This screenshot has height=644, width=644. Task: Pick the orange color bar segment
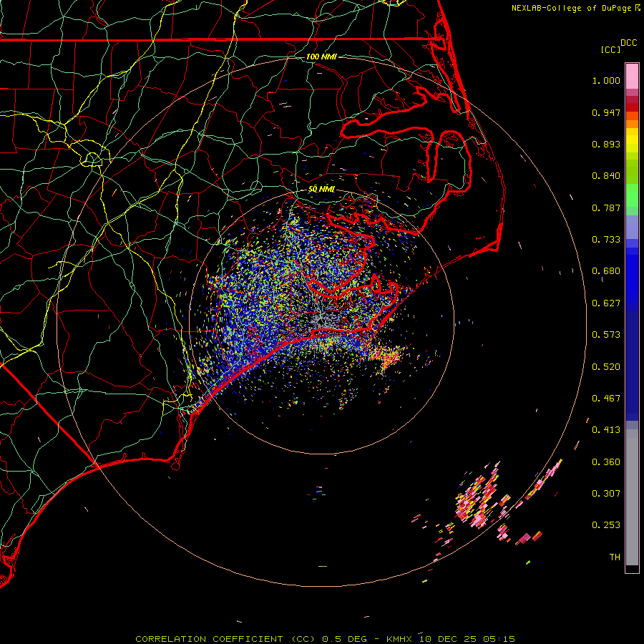(x=632, y=124)
